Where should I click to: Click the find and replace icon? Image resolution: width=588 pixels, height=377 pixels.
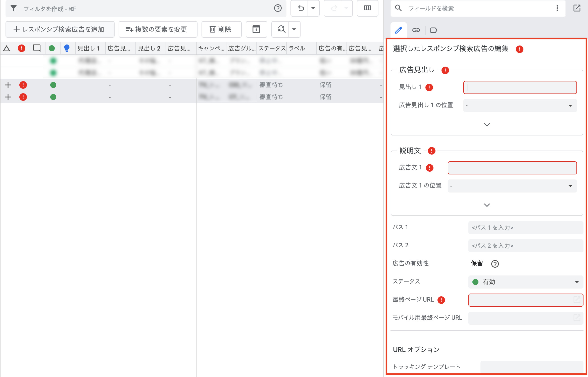tap(281, 29)
